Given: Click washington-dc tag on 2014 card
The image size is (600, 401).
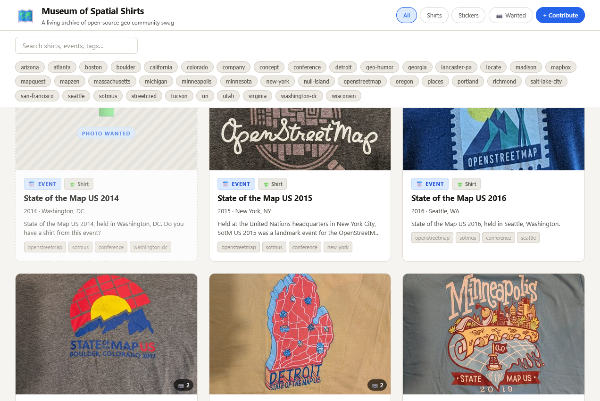Looking at the screenshot, I should [x=150, y=247].
